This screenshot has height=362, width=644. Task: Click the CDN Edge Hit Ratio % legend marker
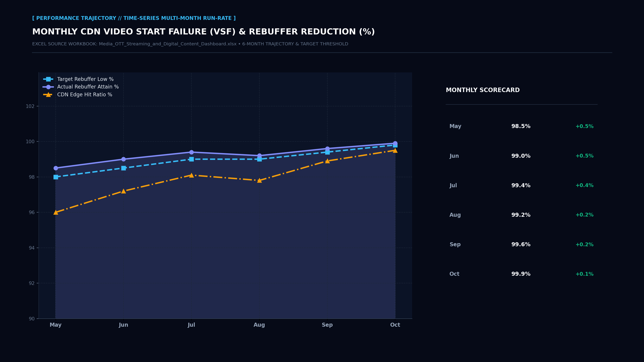pyautogui.click(x=48, y=95)
